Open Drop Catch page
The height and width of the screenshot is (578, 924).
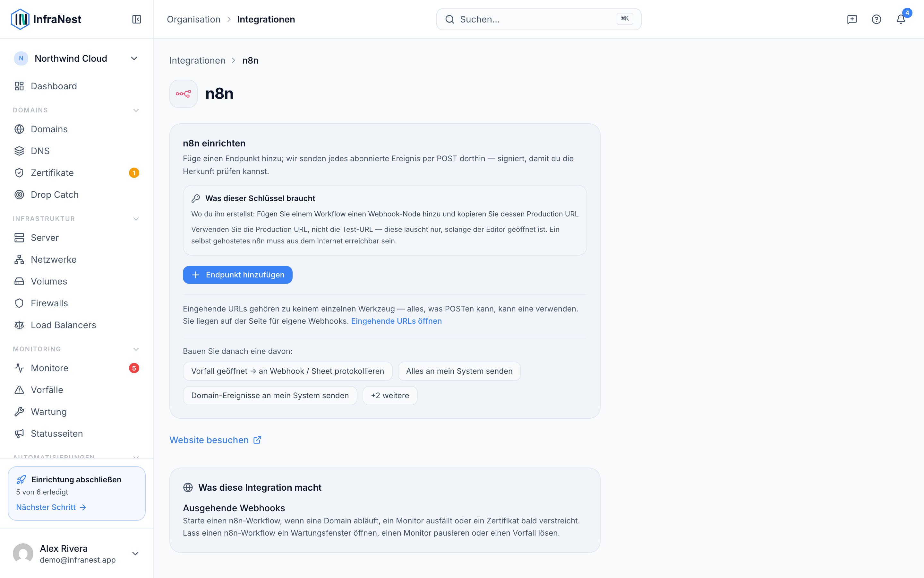pyautogui.click(x=76, y=195)
